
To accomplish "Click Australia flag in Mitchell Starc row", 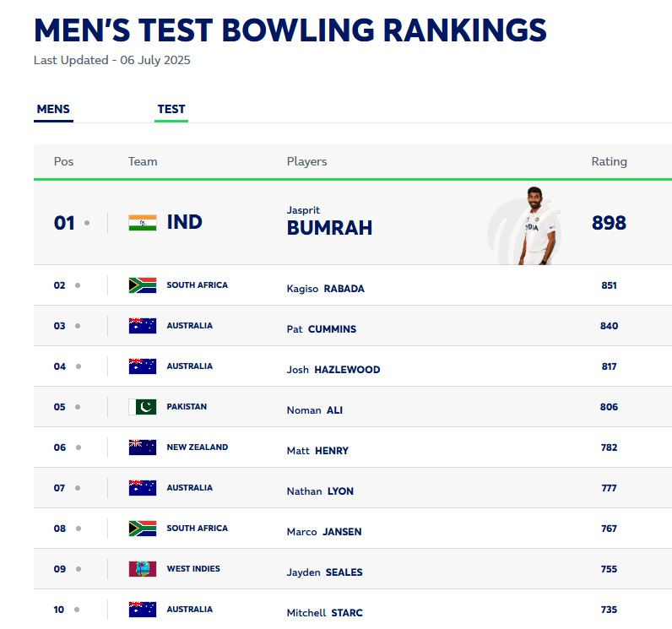I will [x=143, y=610].
